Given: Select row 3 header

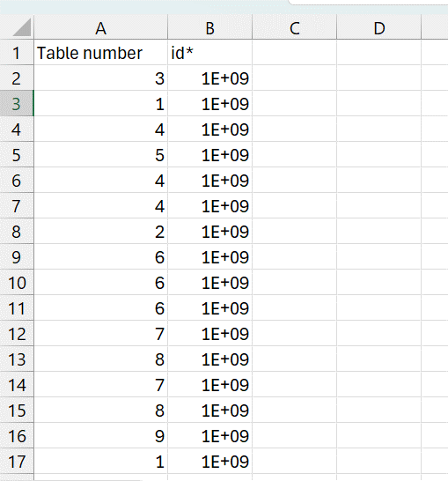Looking at the screenshot, I should tap(17, 104).
